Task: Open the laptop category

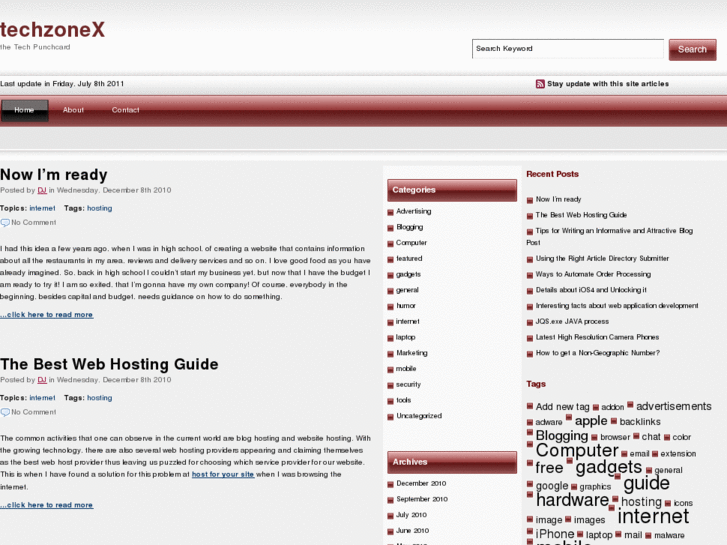Action: pyautogui.click(x=406, y=337)
